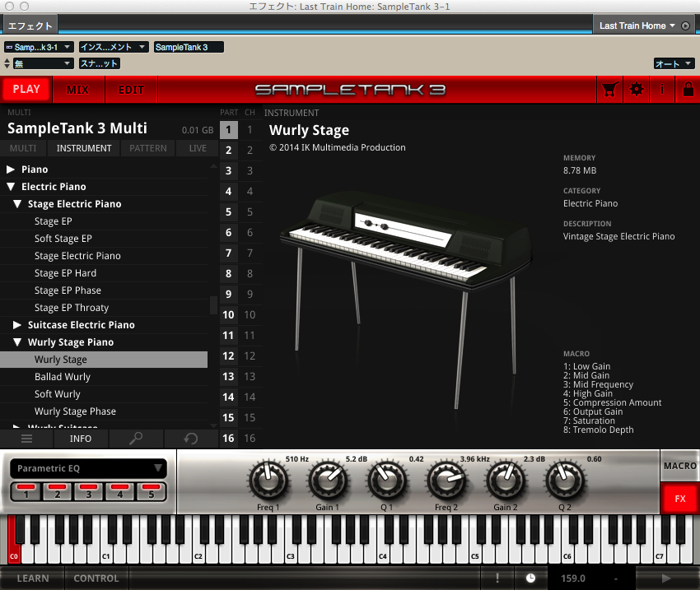700x590 pixels.
Task: Toggle effect slot 4
Action: tap(119, 492)
